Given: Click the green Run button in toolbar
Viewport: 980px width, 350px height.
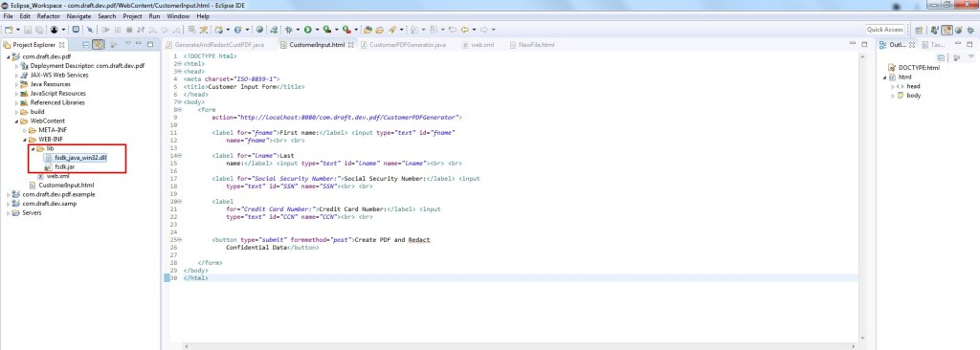Looking at the screenshot, I should 307,30.
